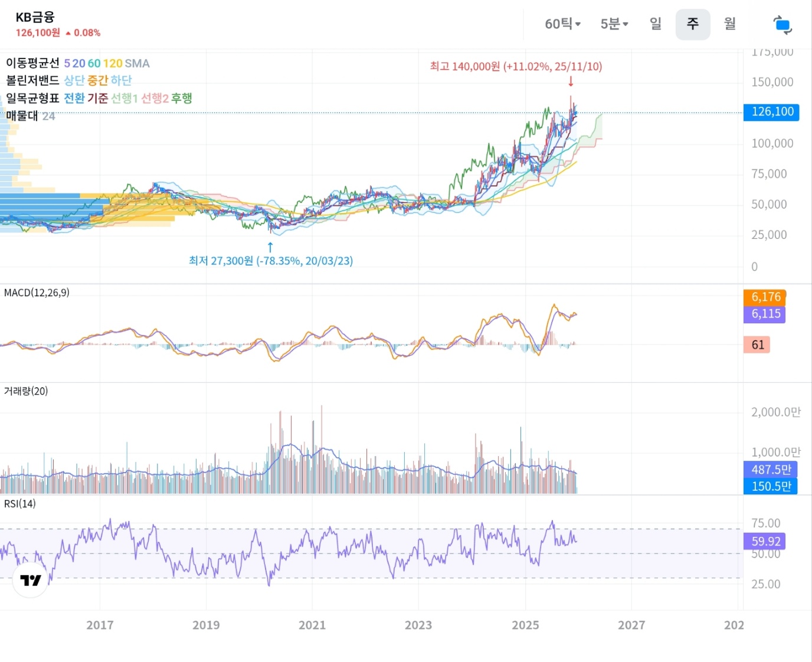The width and height of the screenshot is (812, 662).
Task: Click the 매물대 24 legend label
Action: coord(30,116)
